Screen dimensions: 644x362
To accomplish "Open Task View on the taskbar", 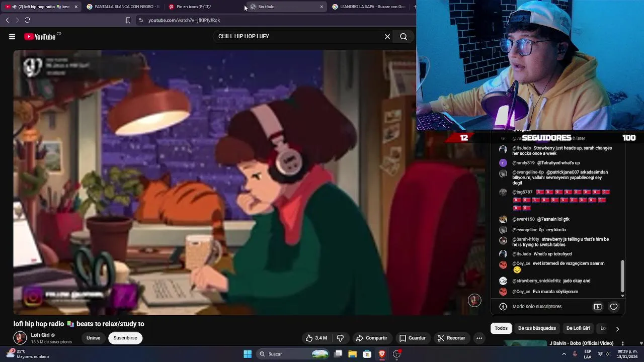I will (338, 354).
